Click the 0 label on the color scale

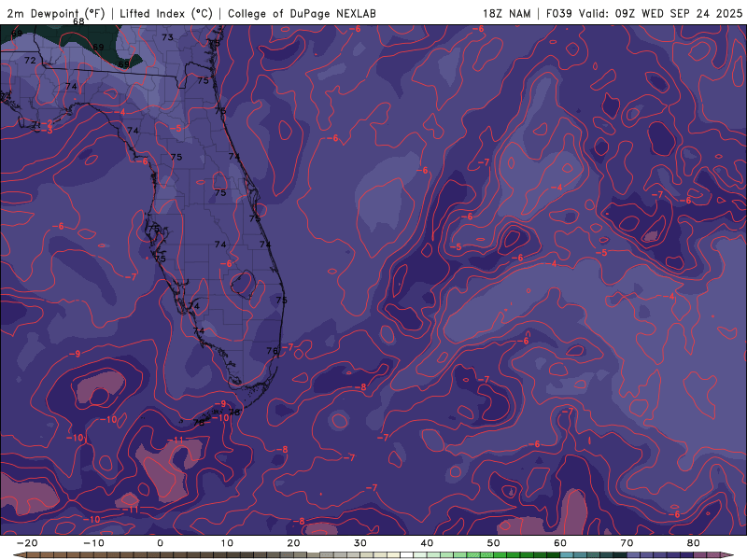point(160,543)
